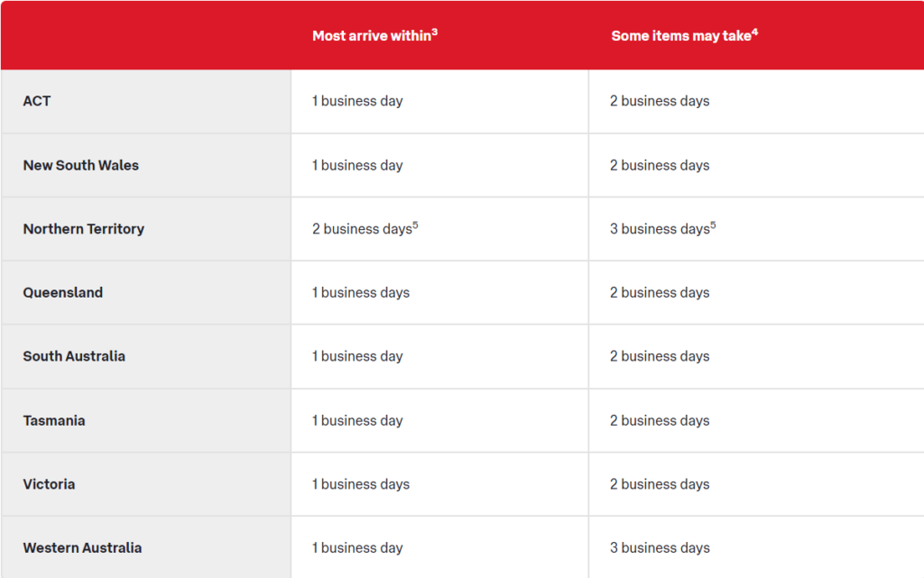Click Western Australia's '3 business days' cell
Viewport: 924px width, 578px height.
(x=756, y=547)
